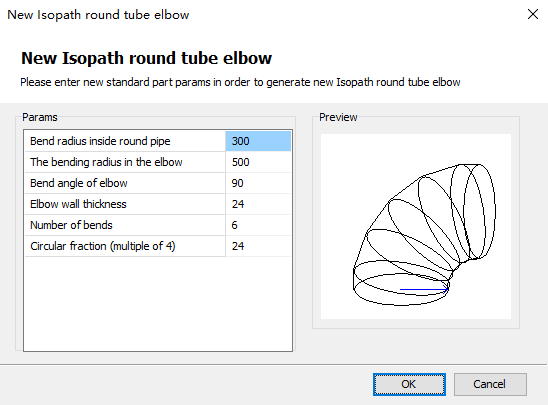Select the 'Circular fraction (multiple of 4)' label
This screenshot has height=405, width=548.
(x=103, y=246)
